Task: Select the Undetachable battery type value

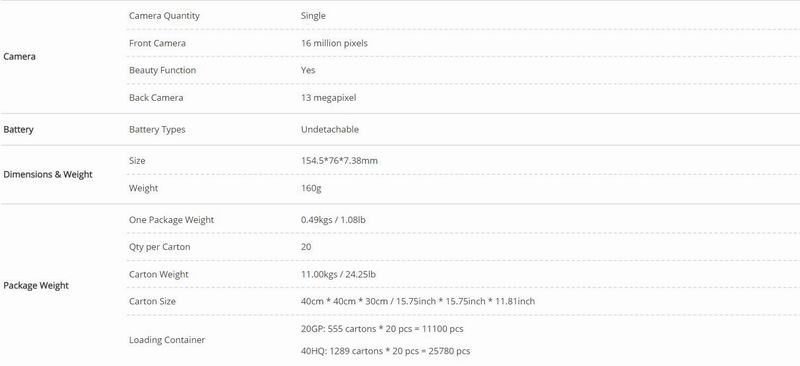Action: [x=330, y=130]
